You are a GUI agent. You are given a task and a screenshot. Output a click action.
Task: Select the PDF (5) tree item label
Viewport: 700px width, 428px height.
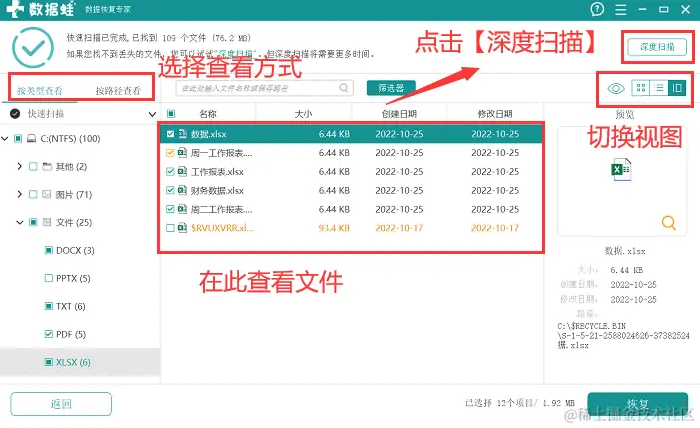71,334
